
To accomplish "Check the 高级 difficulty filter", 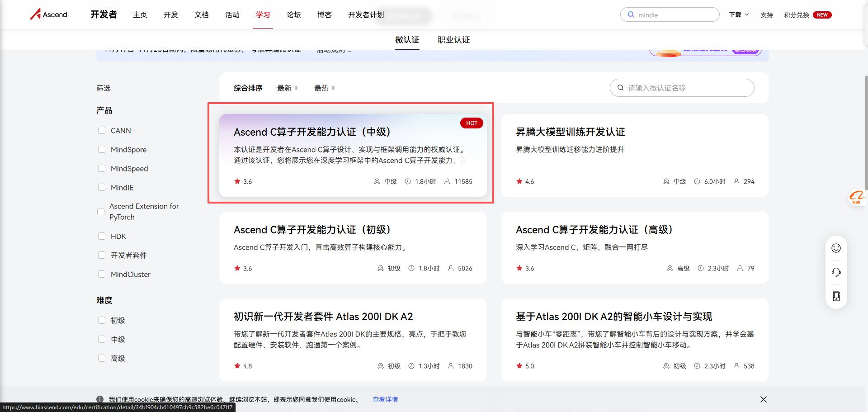I will (102, 358).
